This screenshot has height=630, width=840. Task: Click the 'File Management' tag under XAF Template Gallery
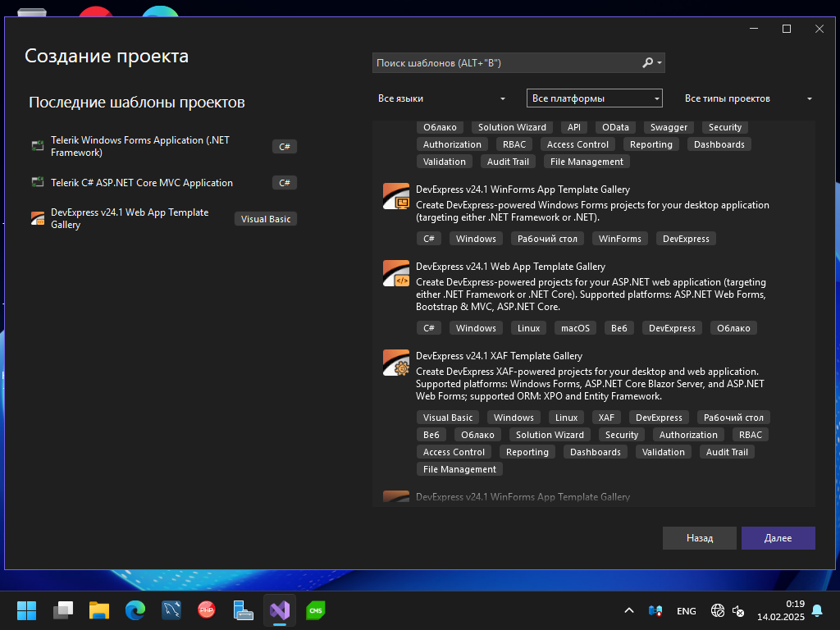459,468
